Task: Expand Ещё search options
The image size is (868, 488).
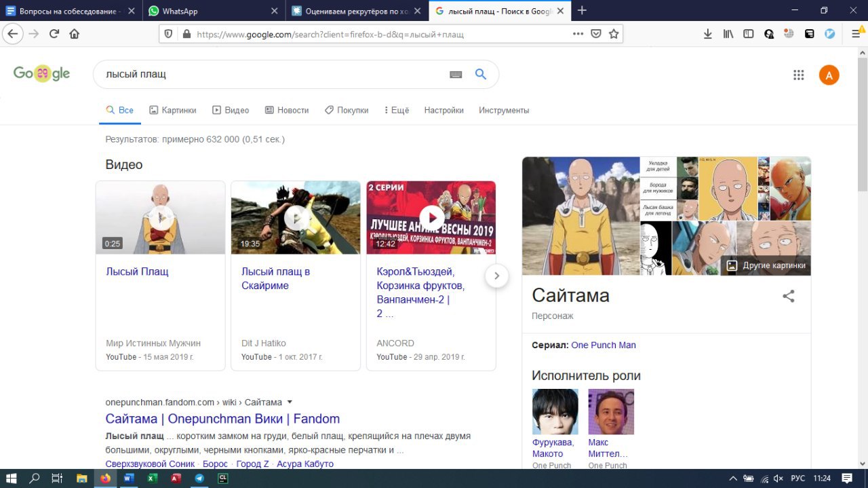Action: pos(397,110)
